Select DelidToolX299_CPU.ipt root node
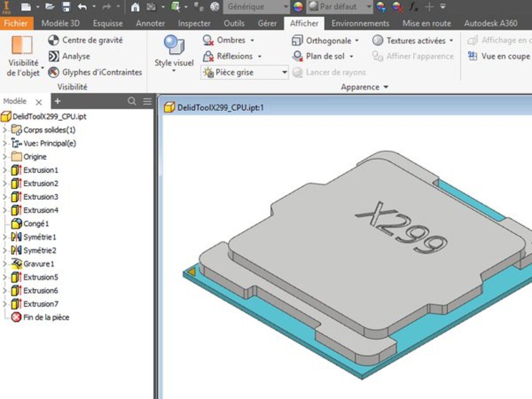Screen dimensions: 532x399 pyautogui.click(x=44, y=117)
